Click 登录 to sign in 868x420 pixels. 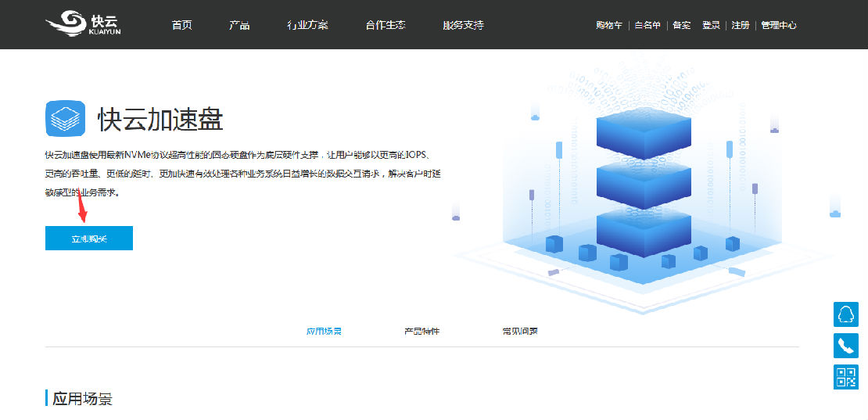711,25
